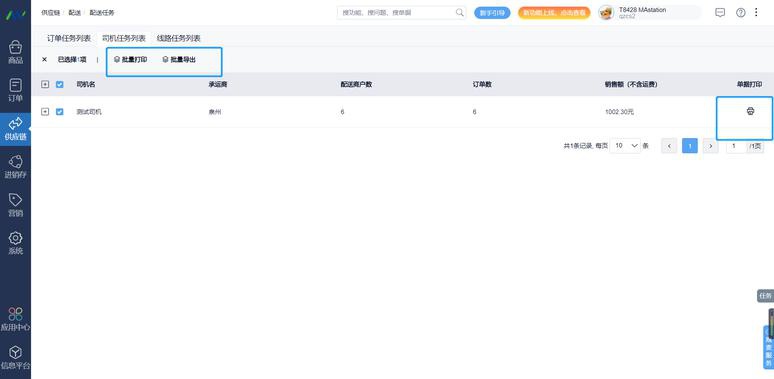The height and width of the screenshot is (379, 774).
Task: Open the 营销 sidebar section
Action: pos(15,205)
